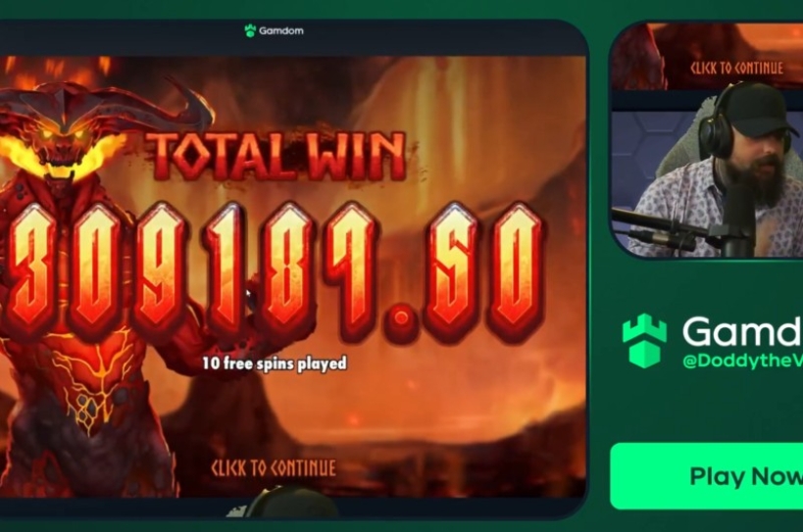
Task: Click the microphone in the webcam feed
Action: tap(737, 220)
